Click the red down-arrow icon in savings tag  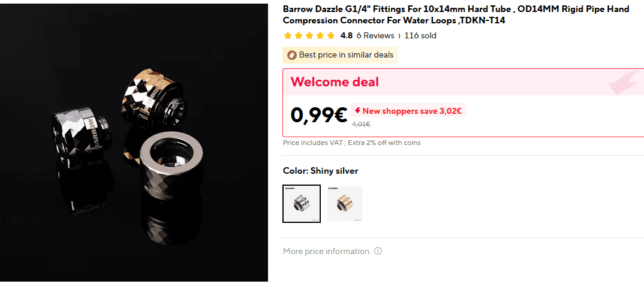(357, 111)
